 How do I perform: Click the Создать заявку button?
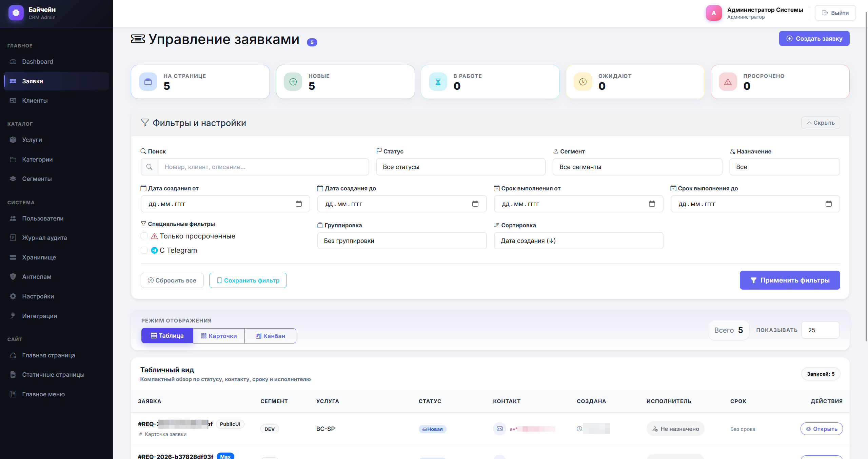tap(814, 39)
